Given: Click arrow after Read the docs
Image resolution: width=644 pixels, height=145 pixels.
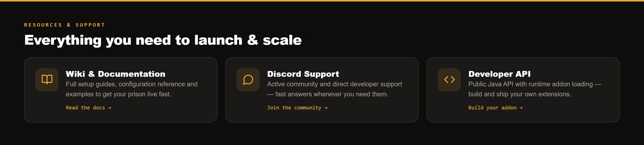Looking at the screenshot, I should pyautogui.click(x=109, y=108).
